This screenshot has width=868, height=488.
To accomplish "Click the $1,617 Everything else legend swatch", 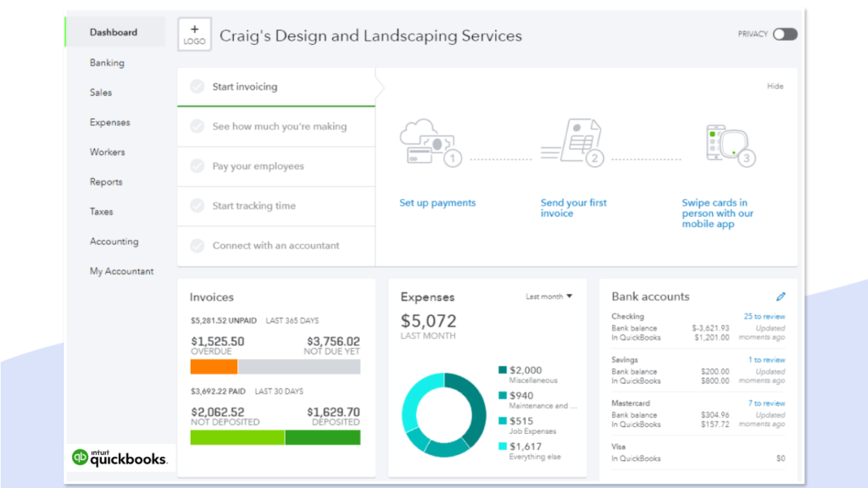I will (x=503, y=446).
